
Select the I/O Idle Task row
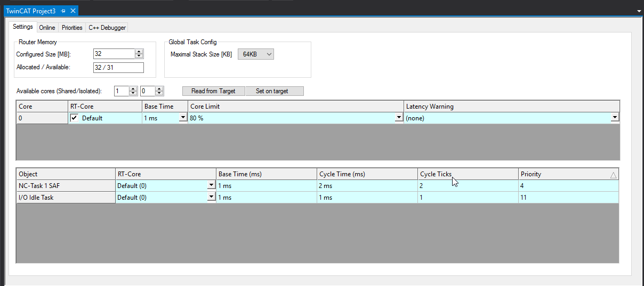(66, 198)
